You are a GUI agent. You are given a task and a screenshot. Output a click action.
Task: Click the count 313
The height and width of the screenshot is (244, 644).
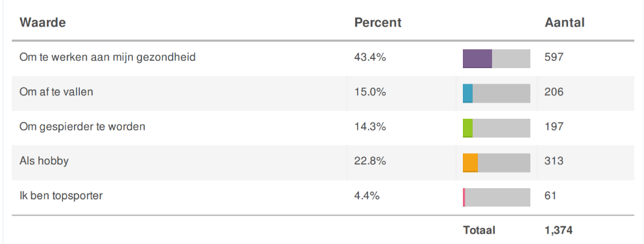click(554, 161)
